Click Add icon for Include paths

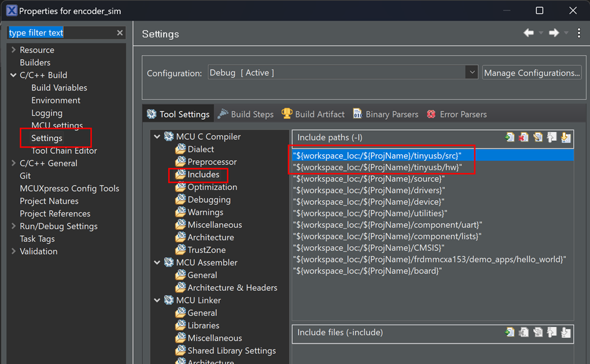[x=510, y=138]
